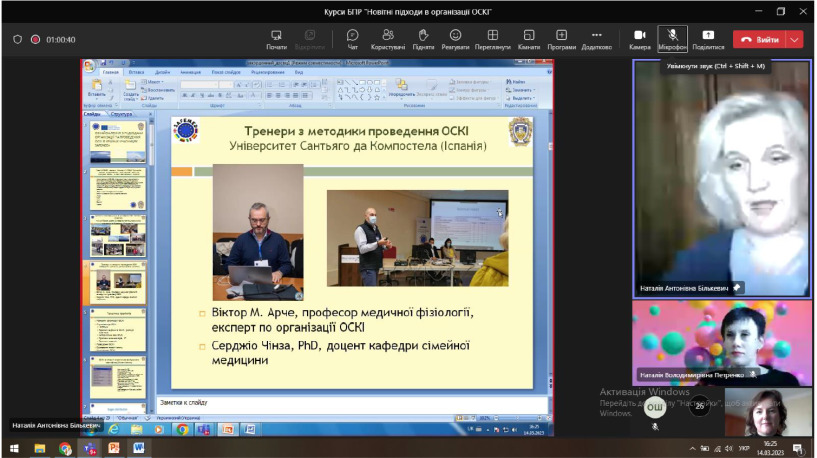Open Rooms (Кімнати) in the meeting toolbar
The width and height of the screenshot is (817, 458).
click(x=529, y=39)
